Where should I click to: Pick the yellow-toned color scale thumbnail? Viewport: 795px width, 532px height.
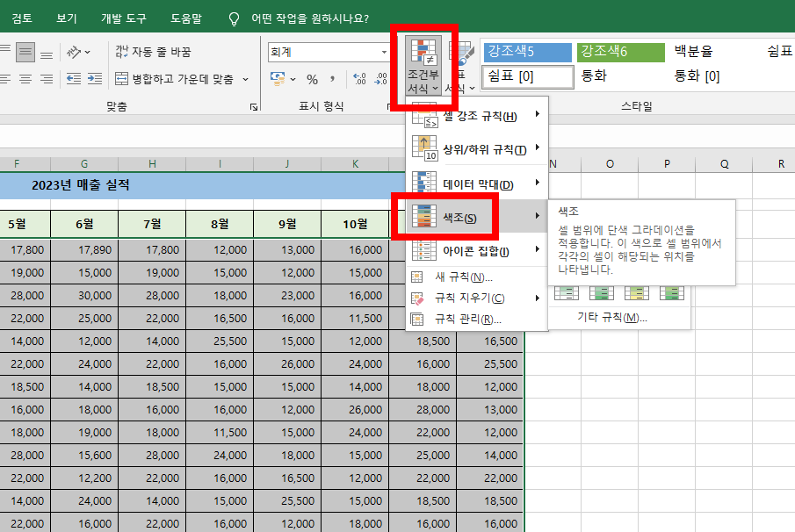tap(637, 292)
